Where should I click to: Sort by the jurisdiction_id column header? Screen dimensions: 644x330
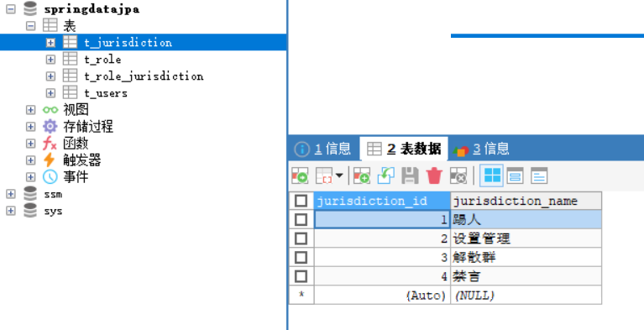tap(382, 201)
